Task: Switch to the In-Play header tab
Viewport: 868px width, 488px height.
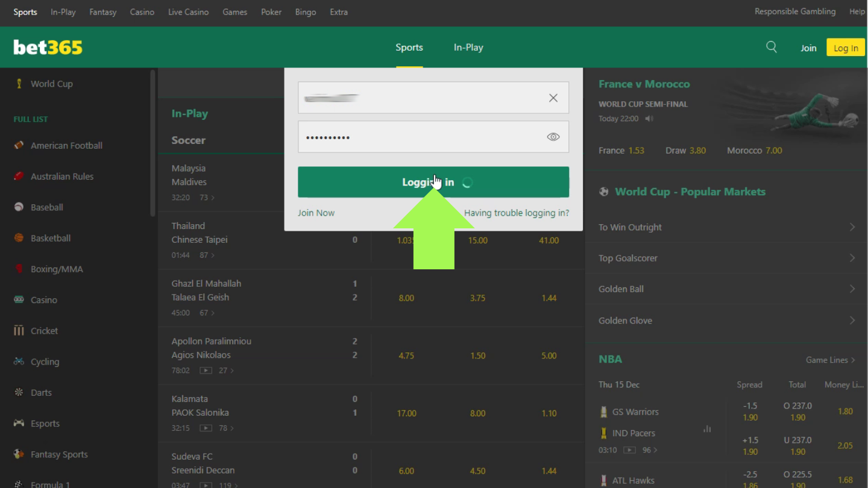Action: click(468, 48)
